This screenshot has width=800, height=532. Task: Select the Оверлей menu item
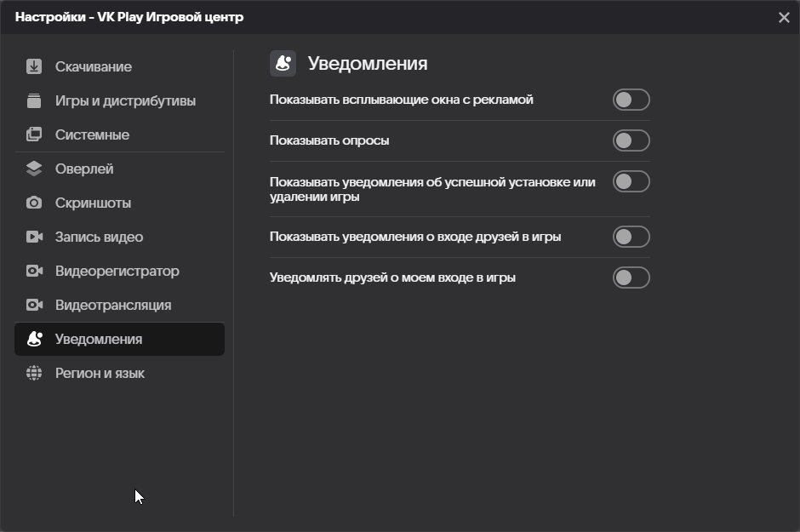click(84, 169)
